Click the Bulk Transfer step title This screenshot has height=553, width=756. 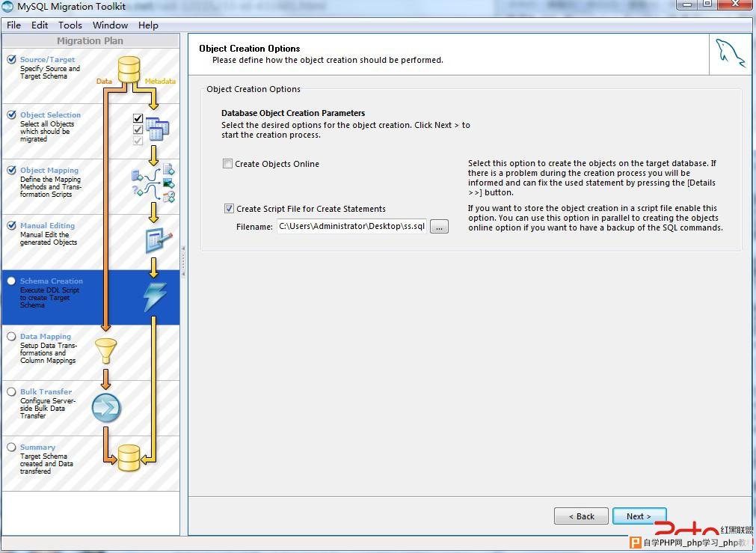[x=46, y=392]
